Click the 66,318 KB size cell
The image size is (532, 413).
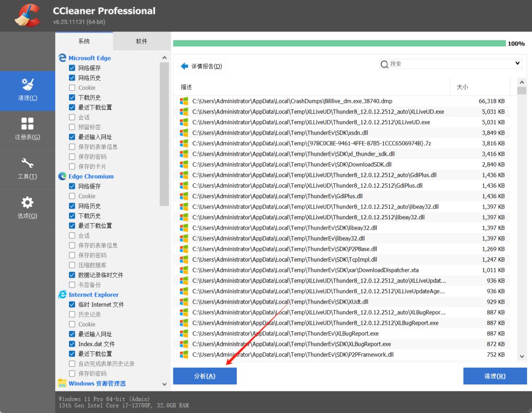492,101
